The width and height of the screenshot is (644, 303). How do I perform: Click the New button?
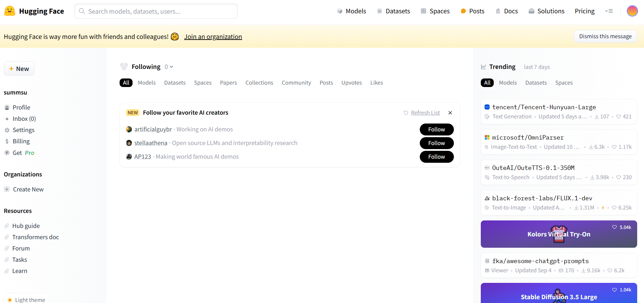(19, 69)
